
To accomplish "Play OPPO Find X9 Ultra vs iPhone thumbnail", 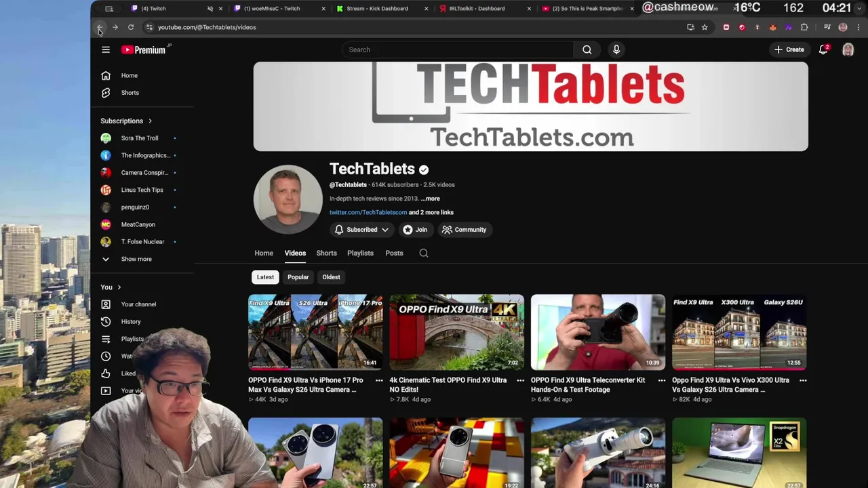I will [x=315, y=332].
